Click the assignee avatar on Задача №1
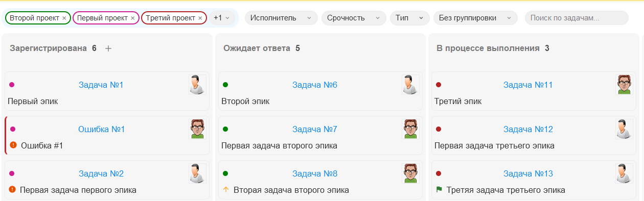Image resolution: width=644 pixels, height=201 pixels. click(197, 85)
